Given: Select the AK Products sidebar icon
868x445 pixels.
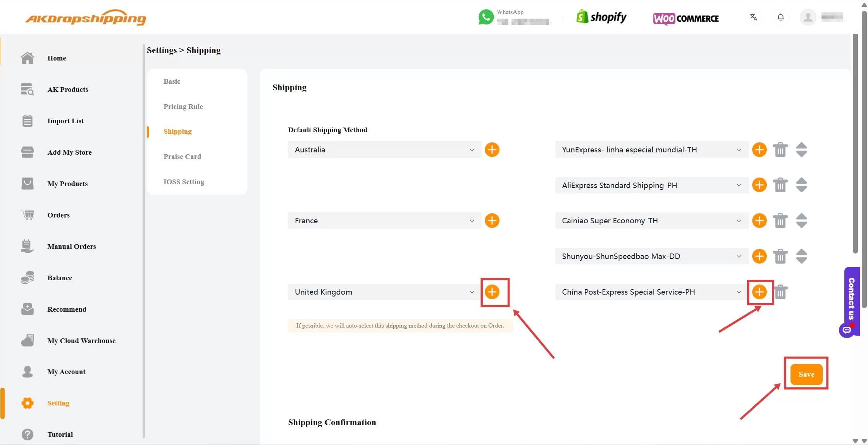Looking at the screenshot, I should [x=27, y=89].
